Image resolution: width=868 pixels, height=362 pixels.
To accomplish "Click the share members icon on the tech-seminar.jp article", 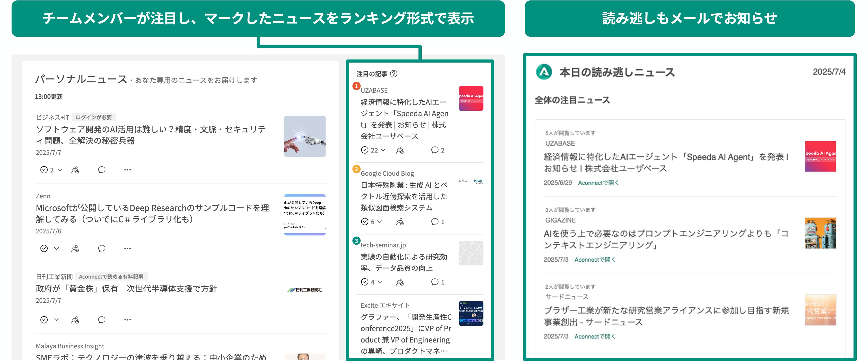I will 400,282.
